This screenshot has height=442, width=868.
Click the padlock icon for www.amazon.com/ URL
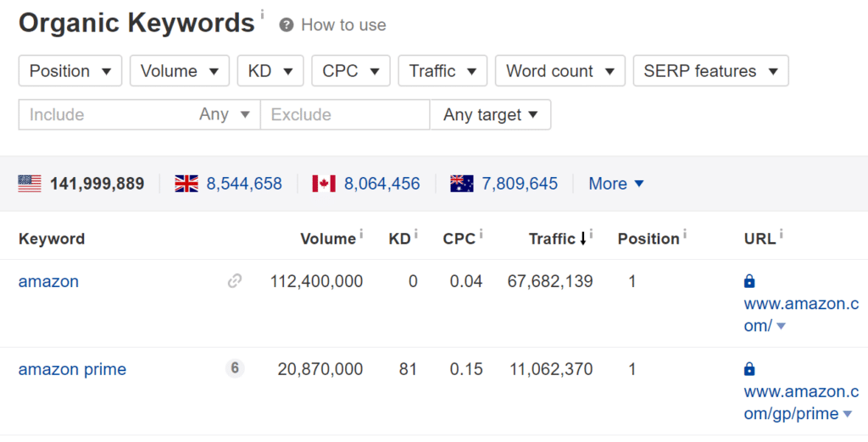click(749, 281)
